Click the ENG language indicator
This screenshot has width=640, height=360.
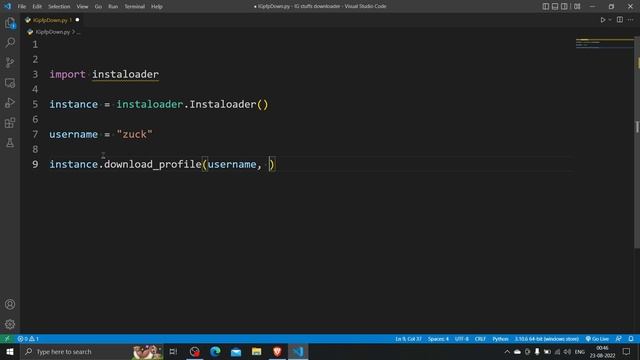point(580,352)
